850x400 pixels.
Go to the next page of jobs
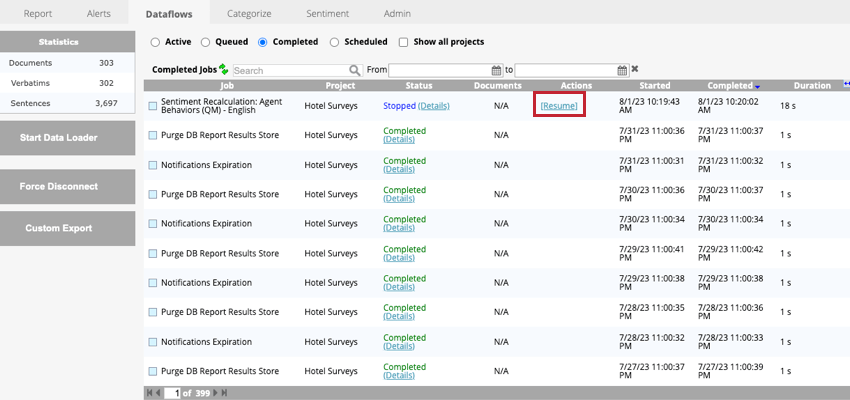tap(213, 393)
